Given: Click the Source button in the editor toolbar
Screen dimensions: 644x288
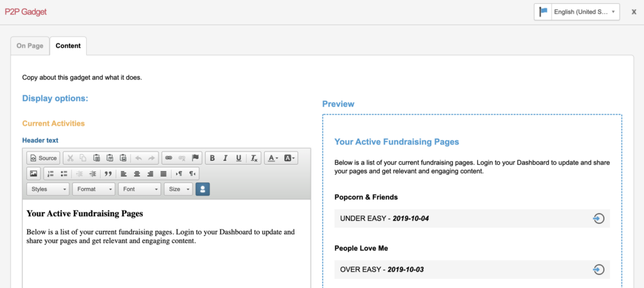Looking at the screenshot, I should pyautogui.click(x=43, y=158).
